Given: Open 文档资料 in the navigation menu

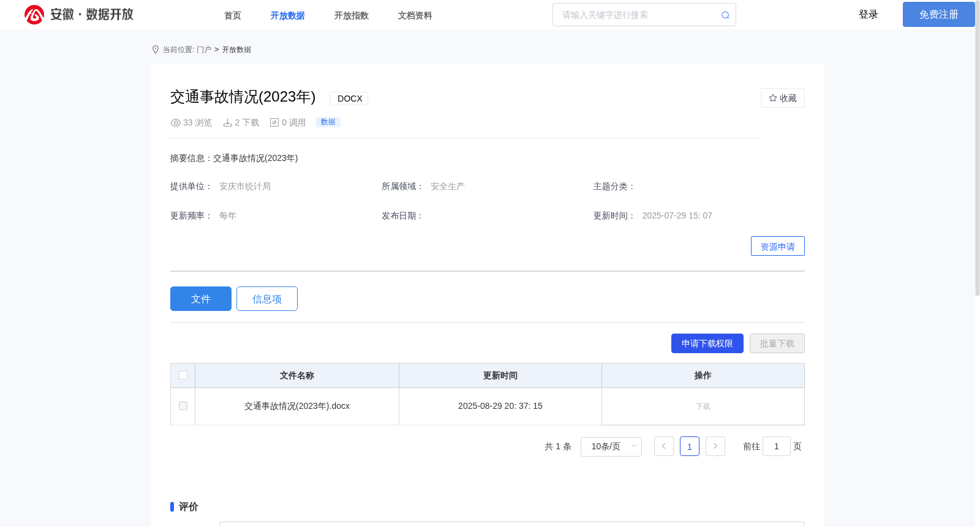Looking at the screenshot, I should (415, 15).
